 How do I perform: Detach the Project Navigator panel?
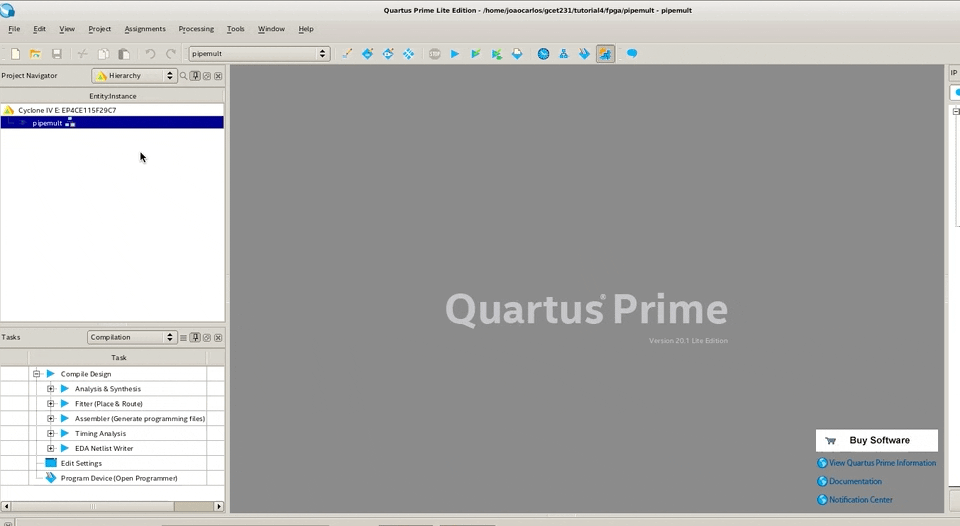click(207, 76)
